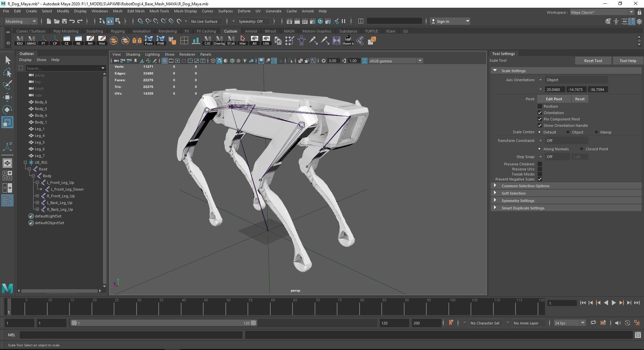Screen dimensions: 644x350
Task: Open the Modeling menu set dropdown
Action: click(x=21, y=21)
